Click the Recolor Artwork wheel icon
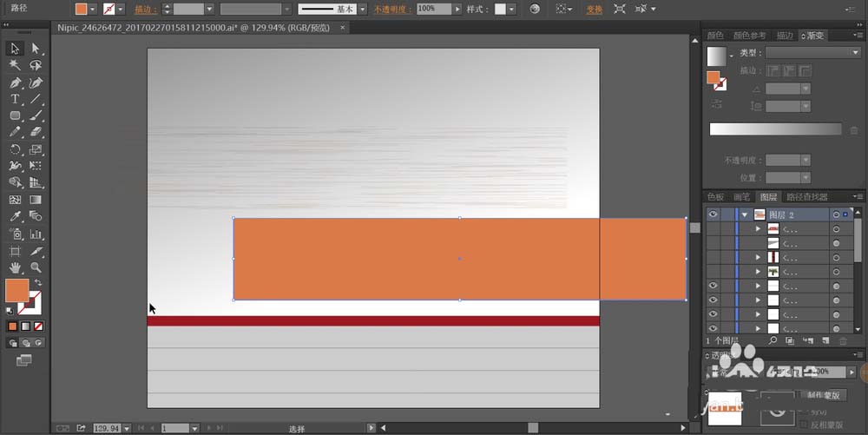The width and height of the screenshot is (868, 435). [535, 9]
